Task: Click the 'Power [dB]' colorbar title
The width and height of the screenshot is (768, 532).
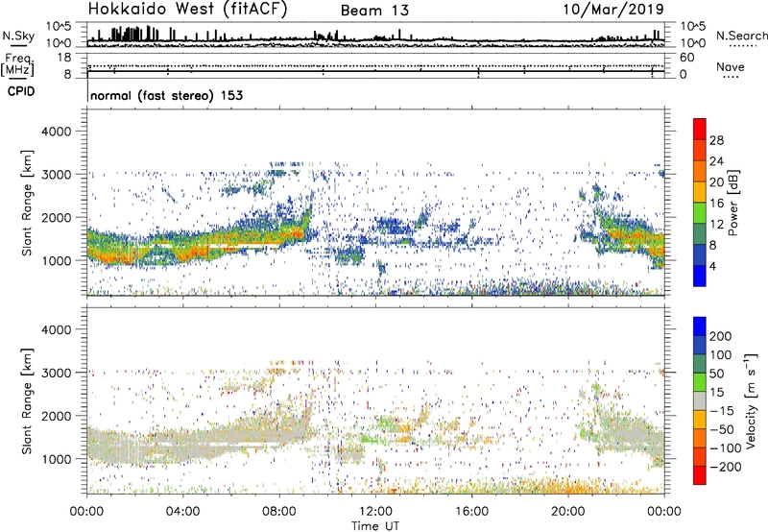Action: click(x=732, y=203)
